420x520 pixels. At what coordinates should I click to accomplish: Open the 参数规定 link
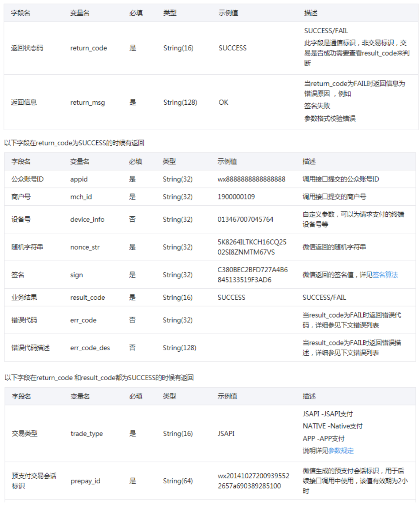pyautogui.click(x=341, y=451)
